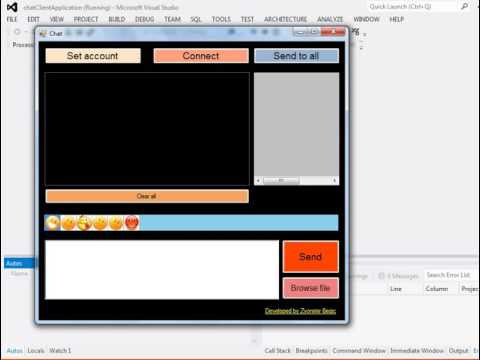Viewport: 480px width, 360px height.
Task: Switch to the Command Window tab
Action: pyautogui.click(x=359, y=351)
